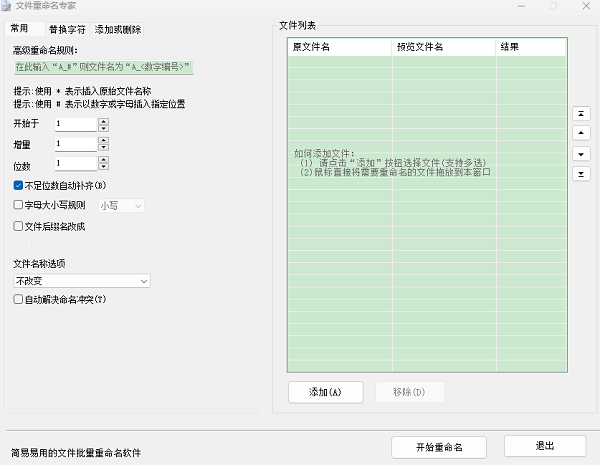
Task: Uncheck 不足位数自动补齐 checkbox
Action: click(x=18, y=185)
